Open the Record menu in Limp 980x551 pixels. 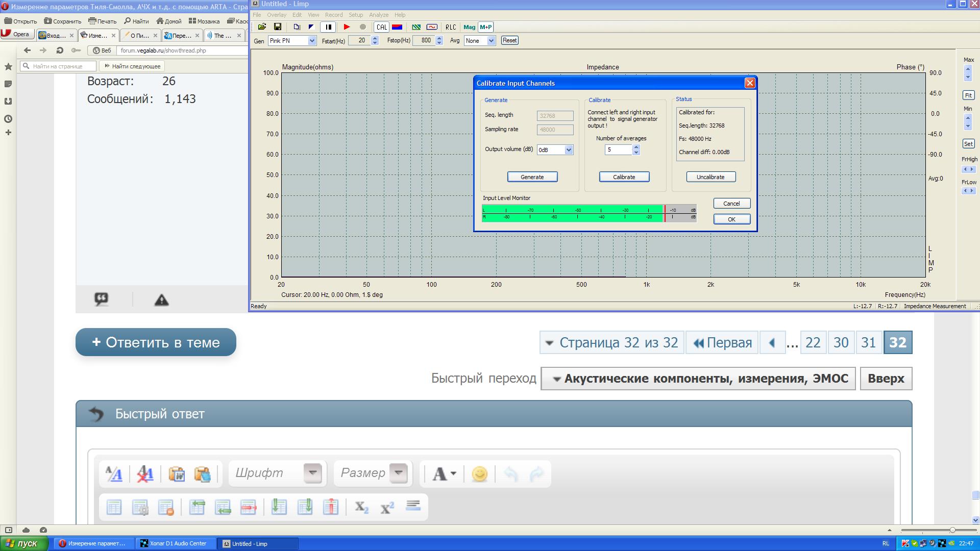[334, 15]
